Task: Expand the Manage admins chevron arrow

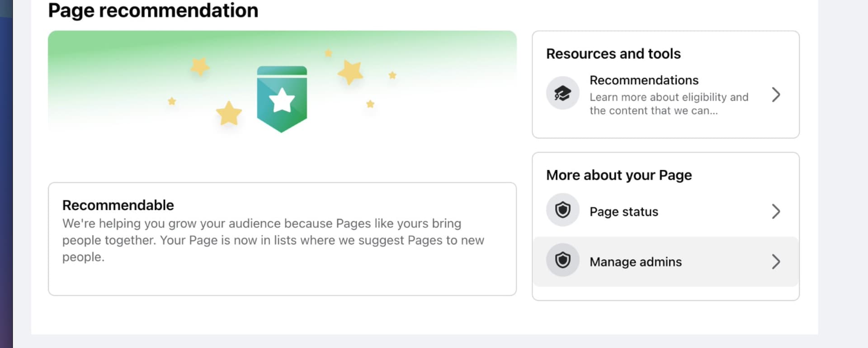Action: [x=776, y=262]
